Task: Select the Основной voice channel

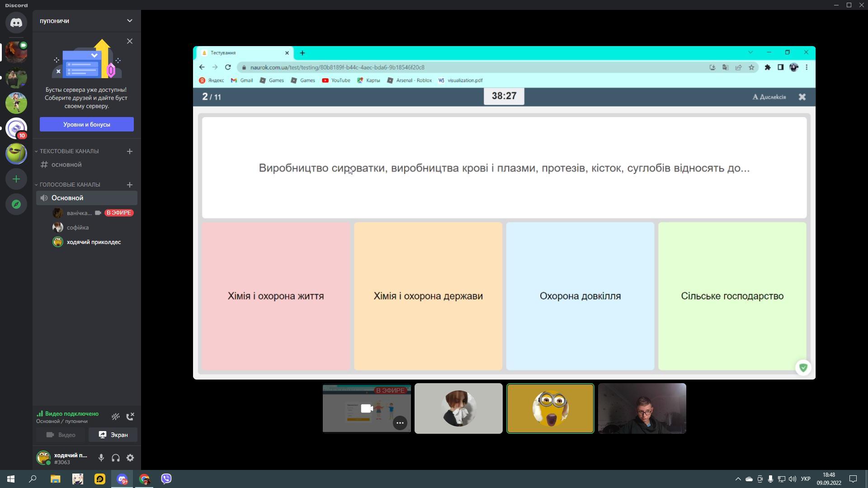Action: [67, 198]
